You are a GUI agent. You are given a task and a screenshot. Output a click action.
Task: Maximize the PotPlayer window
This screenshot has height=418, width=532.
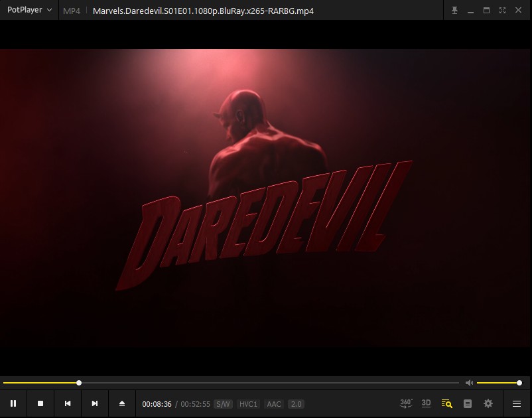click(x=486, y=10)
